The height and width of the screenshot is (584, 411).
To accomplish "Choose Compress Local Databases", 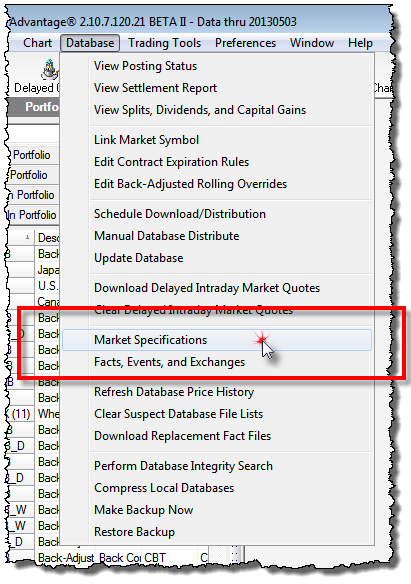I will click(218, 488).
